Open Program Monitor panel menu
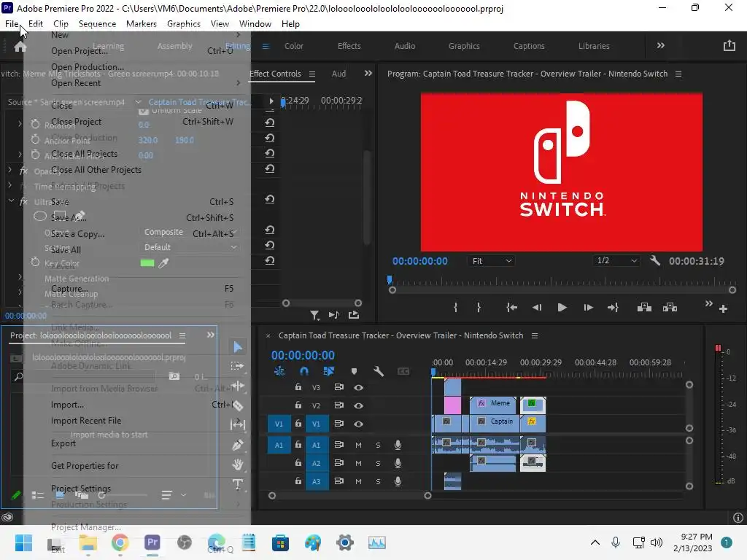Screen dimensions: 747x560 pyautogui.click(x=678, y=74)
